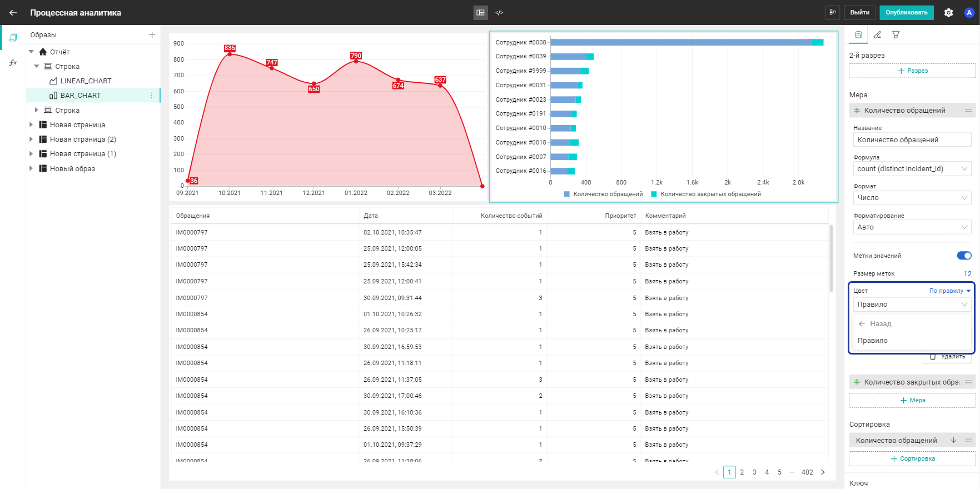Click the Сотрудник #0008 bar

[687, 42]
